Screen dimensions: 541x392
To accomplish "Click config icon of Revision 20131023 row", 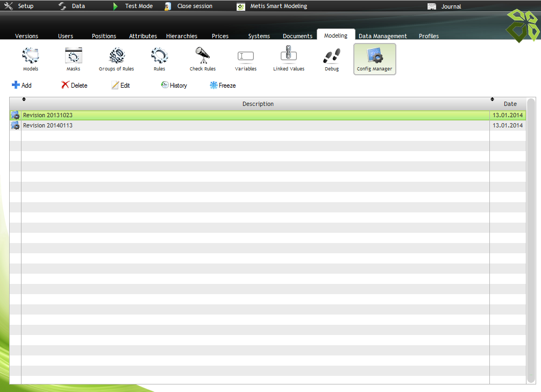I will [15, 115].
